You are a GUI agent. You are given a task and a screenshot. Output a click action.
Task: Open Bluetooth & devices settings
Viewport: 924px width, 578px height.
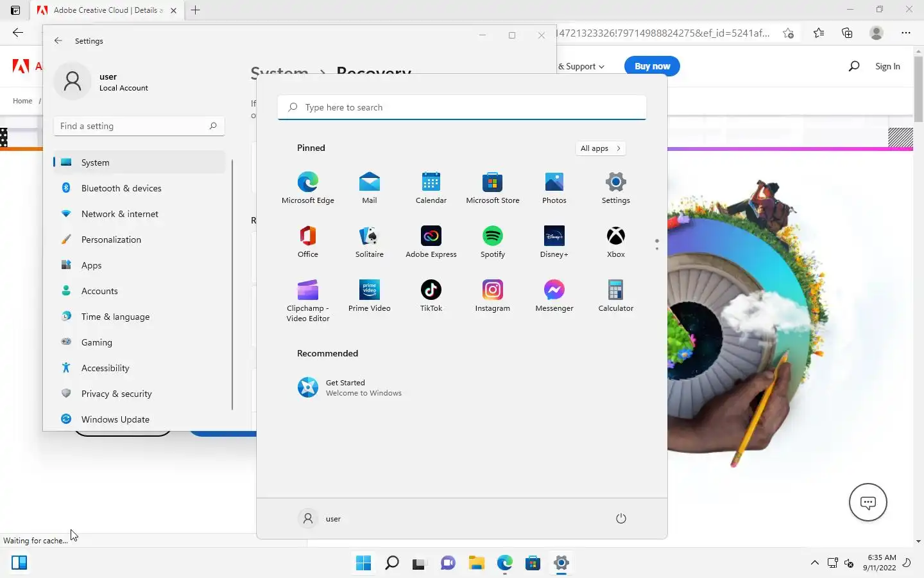point(139,188)
